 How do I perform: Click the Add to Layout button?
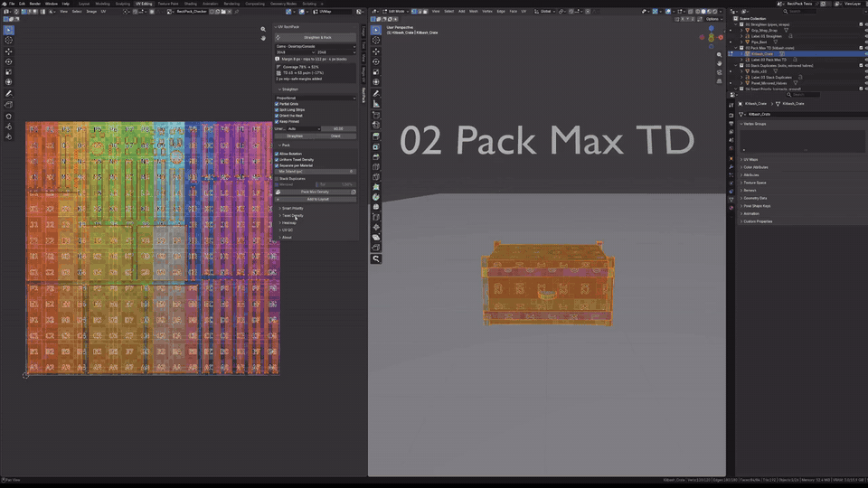[x=316, y=199]
